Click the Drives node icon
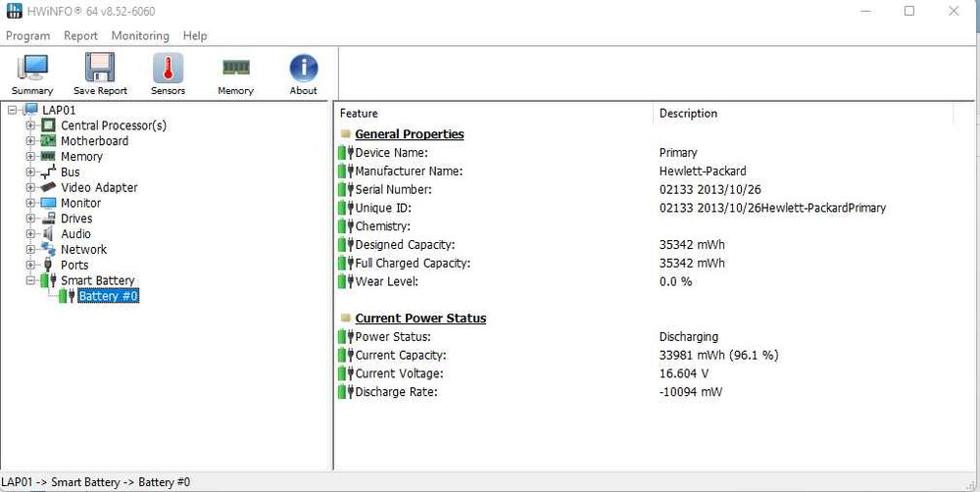This screenshot has height=492, width=980. [x=48, y=219]
